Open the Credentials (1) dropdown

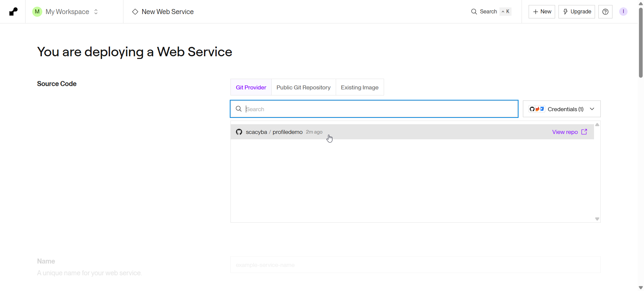(561, 109)
